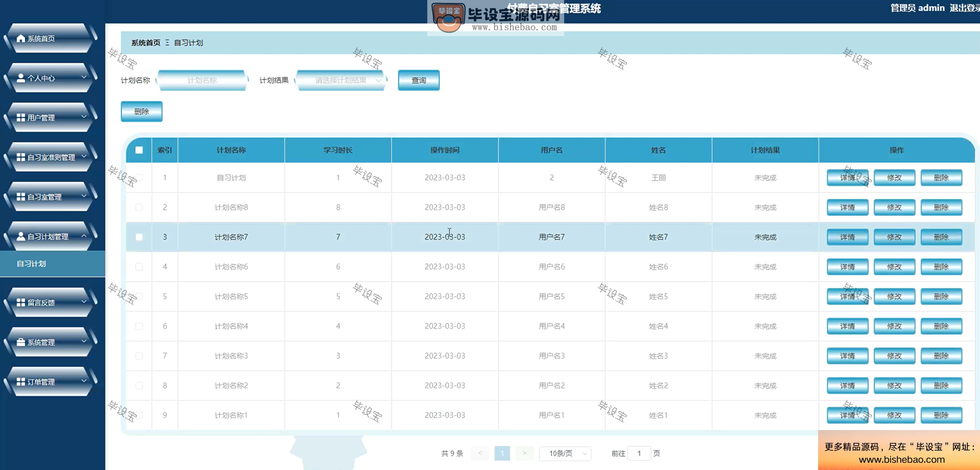Click 修改 for row 计划名称5
Screen dimensions: 980x470
(x=894, y=296)
